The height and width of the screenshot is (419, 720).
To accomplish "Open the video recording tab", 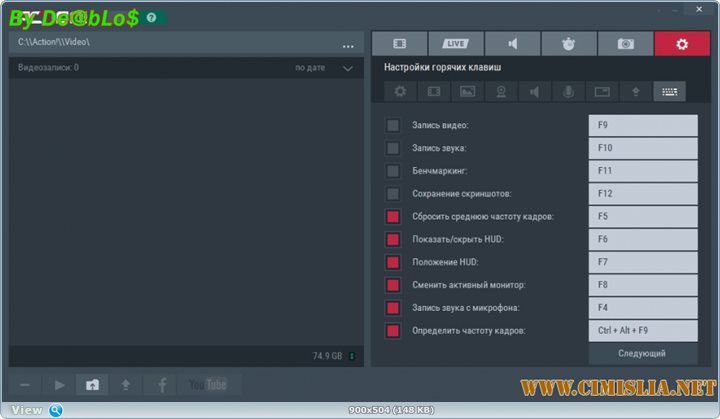I will pyautogui.click(x=399, y=44).
